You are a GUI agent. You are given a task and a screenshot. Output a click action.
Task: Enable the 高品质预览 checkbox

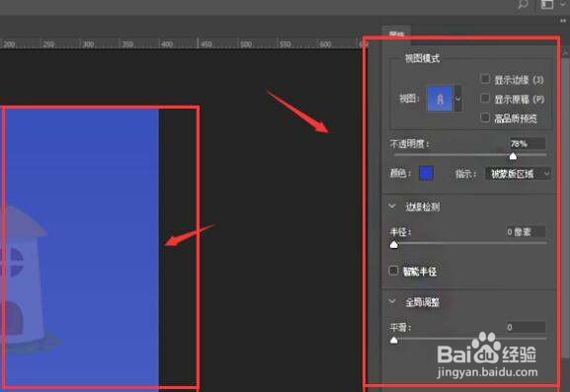(485, 118)
